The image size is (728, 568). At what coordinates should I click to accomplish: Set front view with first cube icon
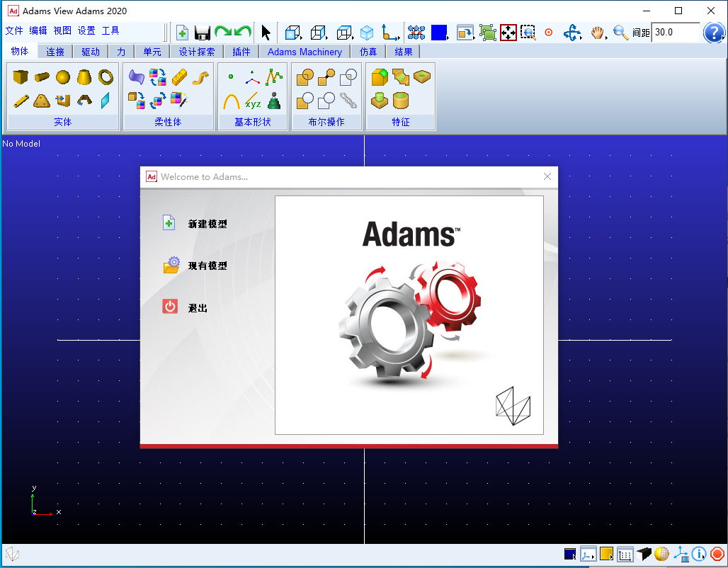tap(293, 33)
